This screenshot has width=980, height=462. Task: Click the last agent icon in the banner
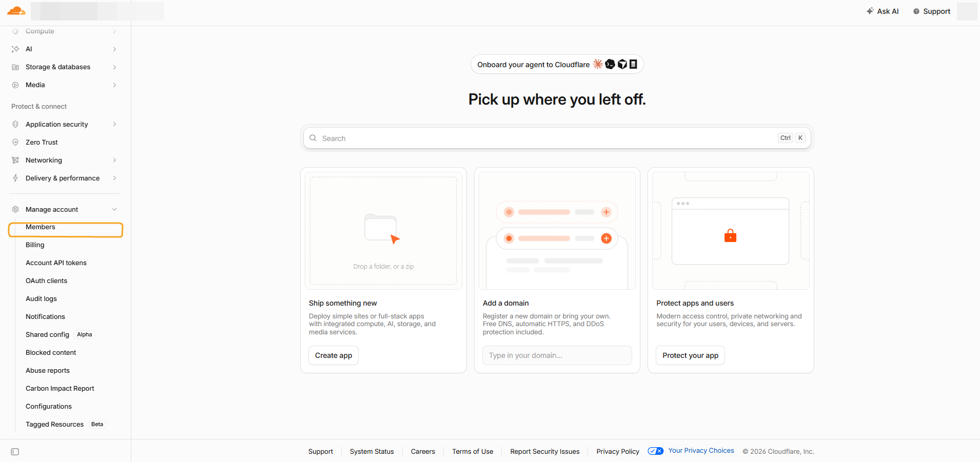tap(633, 64)
